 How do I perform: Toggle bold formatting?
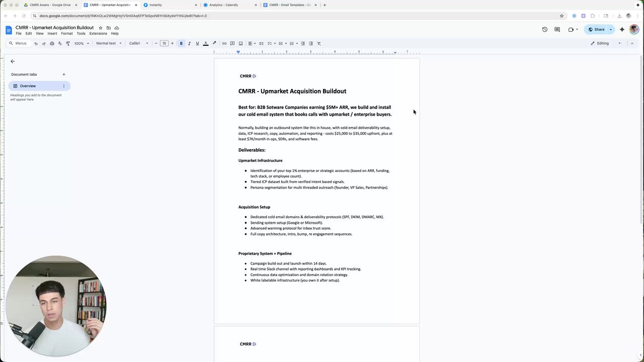point(181,43)
